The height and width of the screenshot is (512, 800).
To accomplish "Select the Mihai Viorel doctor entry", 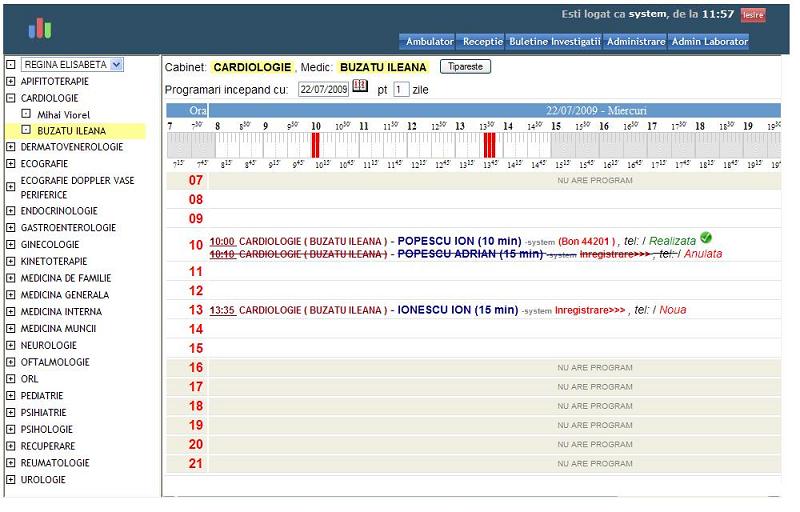I will pyautogui.click(x=64, y=115).
